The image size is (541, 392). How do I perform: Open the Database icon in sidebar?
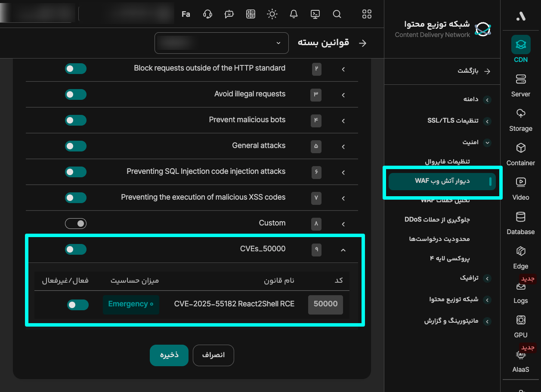point(520,217)
